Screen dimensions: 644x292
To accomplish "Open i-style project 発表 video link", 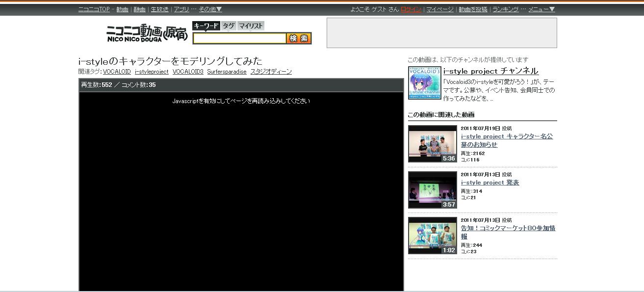I will [490, 183].
